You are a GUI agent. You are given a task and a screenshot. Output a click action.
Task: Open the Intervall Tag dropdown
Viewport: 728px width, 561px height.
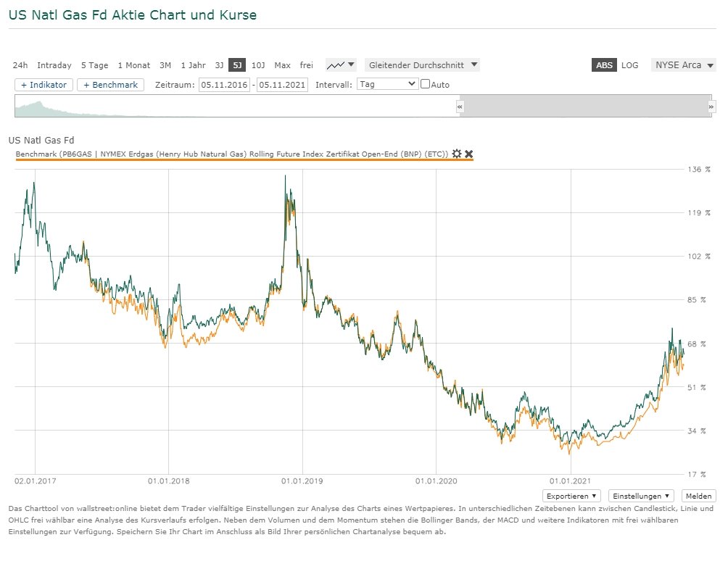388,84
